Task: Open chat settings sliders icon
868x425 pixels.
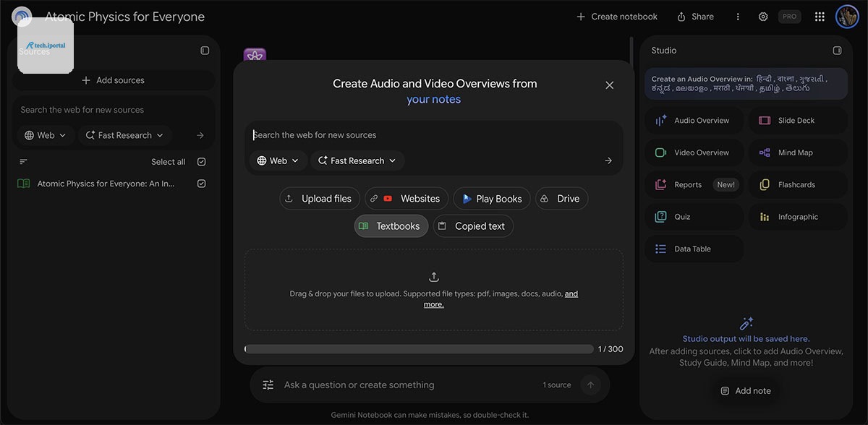Action: click(268, 385)
